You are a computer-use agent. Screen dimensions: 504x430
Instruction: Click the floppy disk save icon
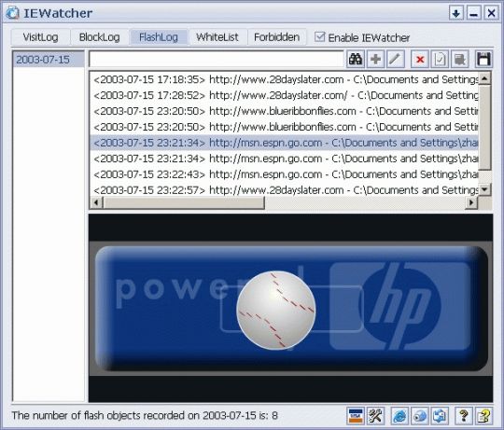[483, 59]
